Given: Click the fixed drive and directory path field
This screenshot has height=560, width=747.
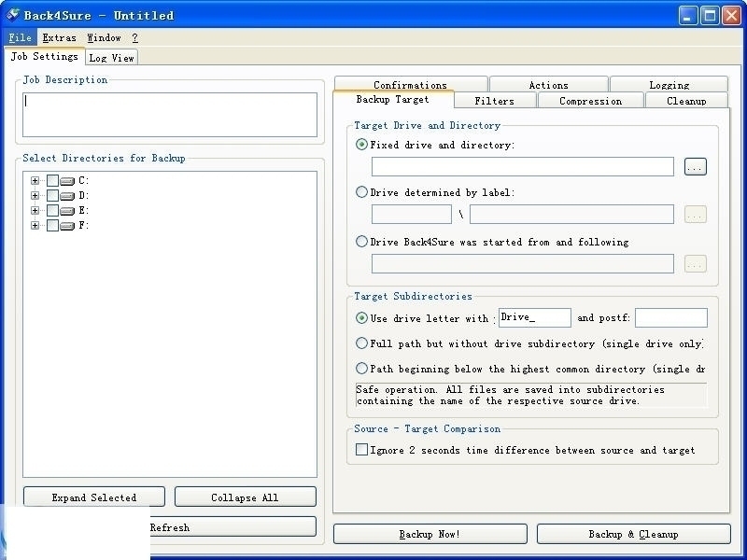Looking at the screenshot, I should [x=523, y=167].
